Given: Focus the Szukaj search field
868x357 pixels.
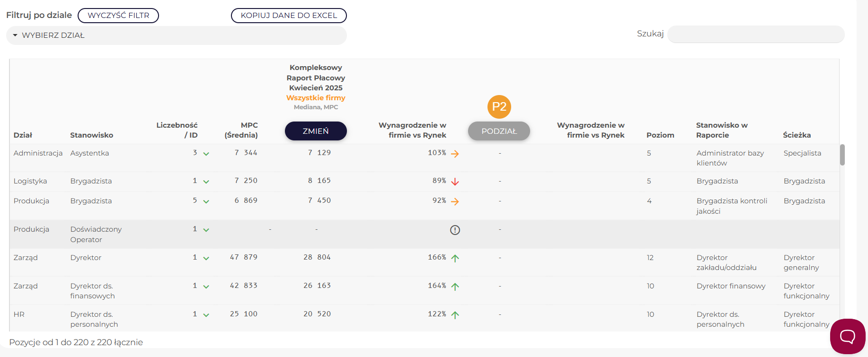Looking at the screenshot, I should point(755,34).
